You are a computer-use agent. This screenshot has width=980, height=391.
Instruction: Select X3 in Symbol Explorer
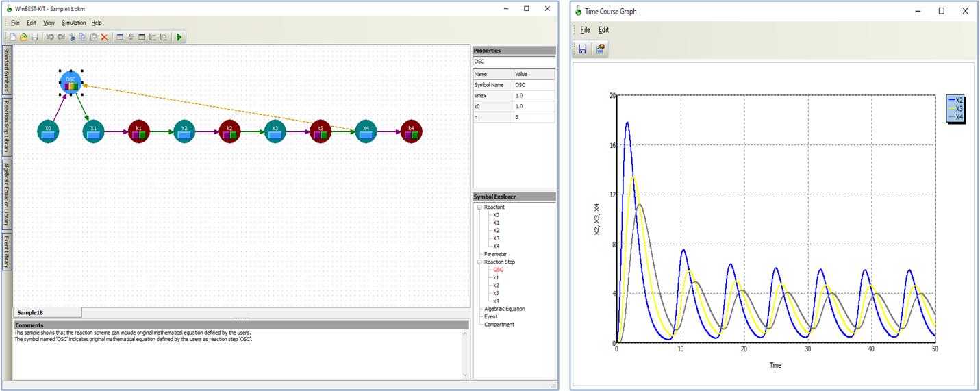[x=497, y=238]
